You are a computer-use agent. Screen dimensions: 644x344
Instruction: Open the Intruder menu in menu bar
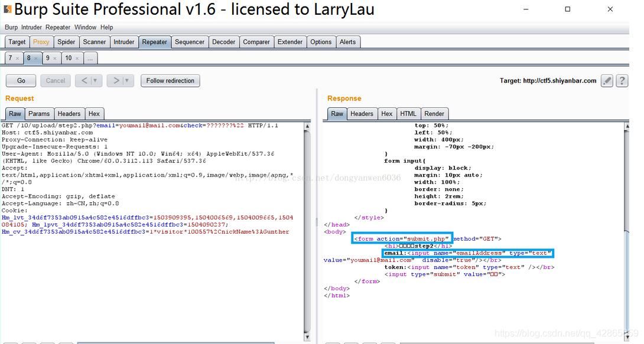[x=32, y=28]
